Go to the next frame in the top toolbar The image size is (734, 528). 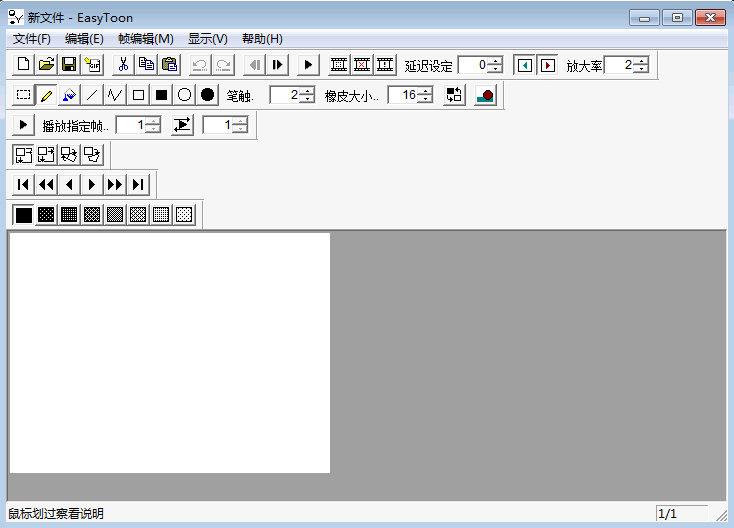[278, 65]
